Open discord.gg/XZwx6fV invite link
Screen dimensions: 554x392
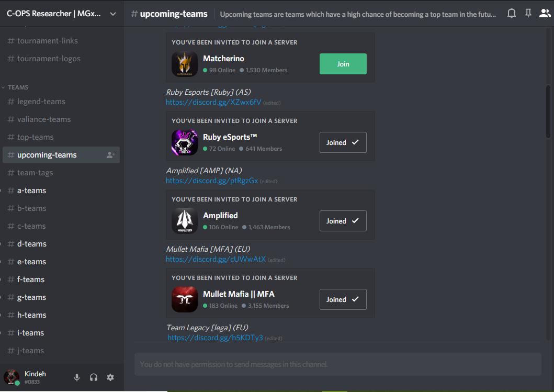pos(213,102)
